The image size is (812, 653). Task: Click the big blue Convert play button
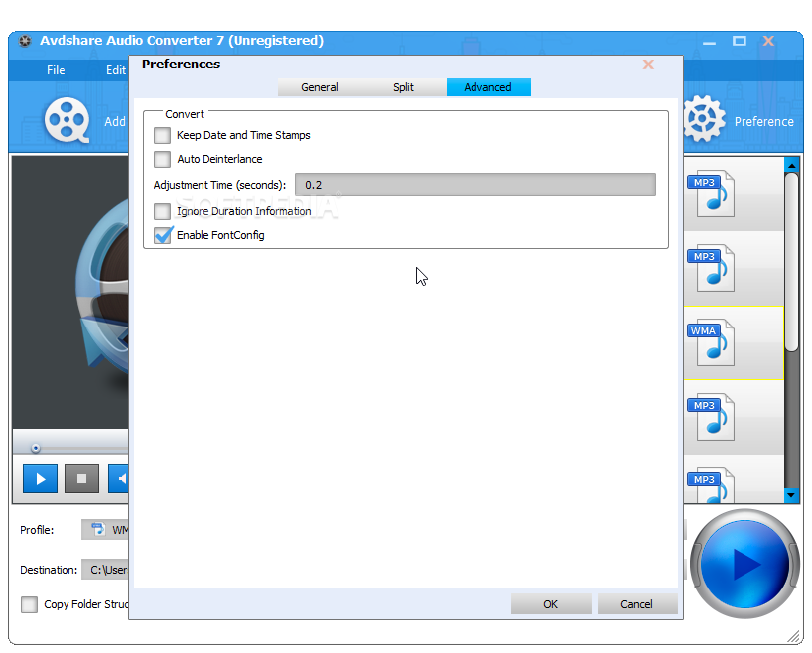(x=744, y=564)
